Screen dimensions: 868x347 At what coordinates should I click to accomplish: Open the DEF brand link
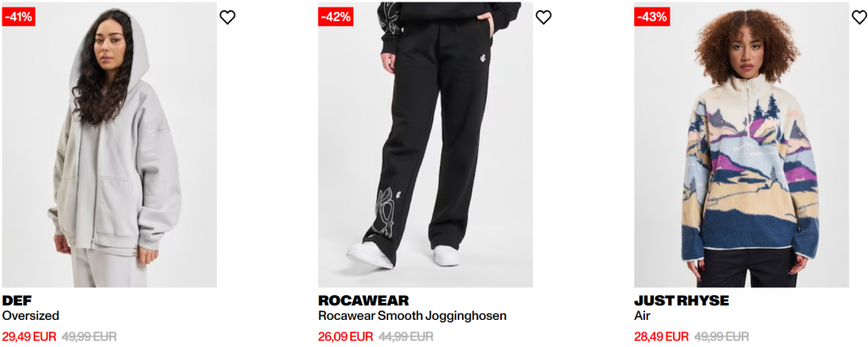pyautogui.click(x=17, y=301)
